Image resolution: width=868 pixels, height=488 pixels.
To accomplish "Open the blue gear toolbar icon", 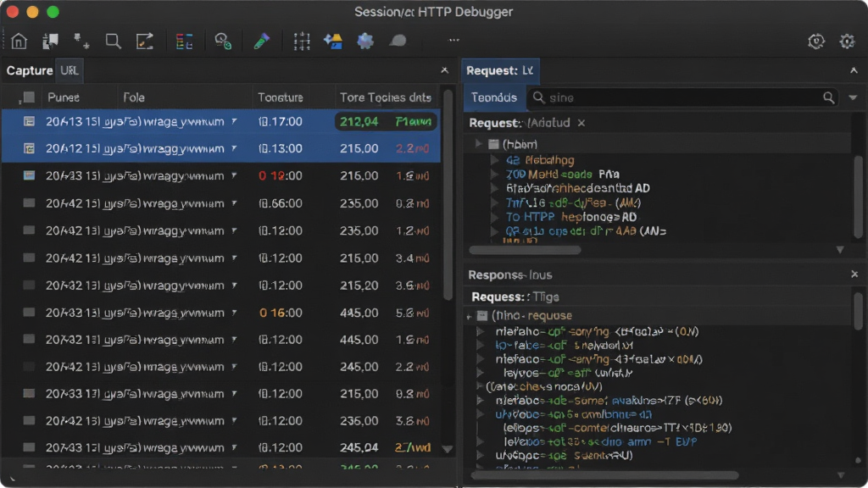I will [365, 41].
